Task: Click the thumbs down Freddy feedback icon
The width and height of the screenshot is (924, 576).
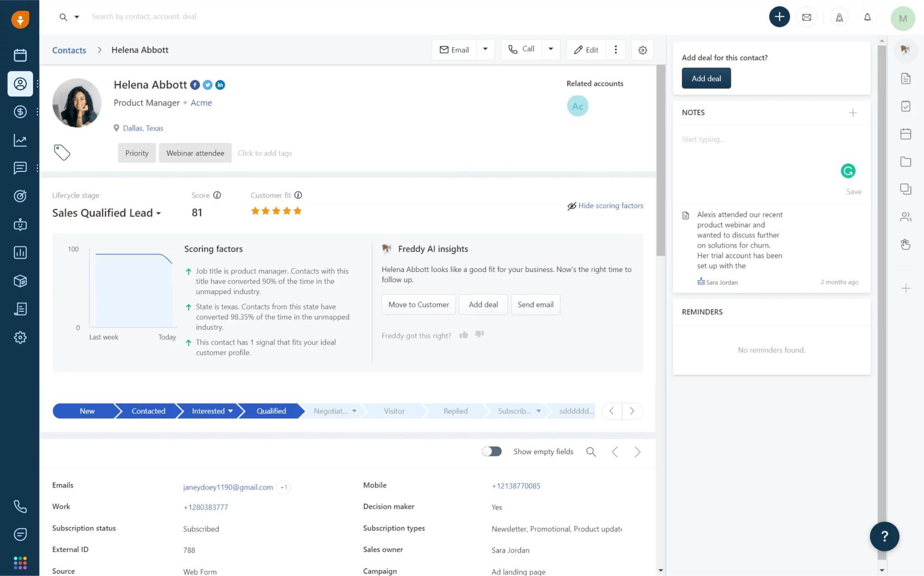Action: click(480, 334)
